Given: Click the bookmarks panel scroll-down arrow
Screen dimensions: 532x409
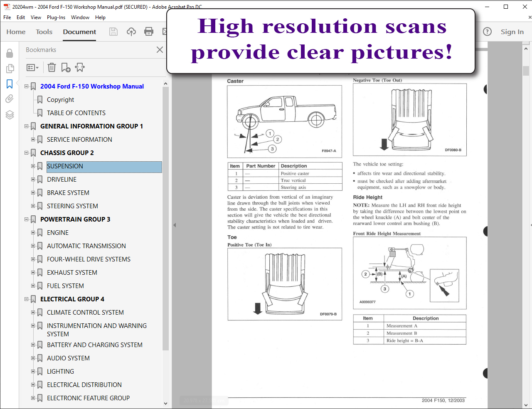Looking at the screenshot, I should [x=165, y=404].
